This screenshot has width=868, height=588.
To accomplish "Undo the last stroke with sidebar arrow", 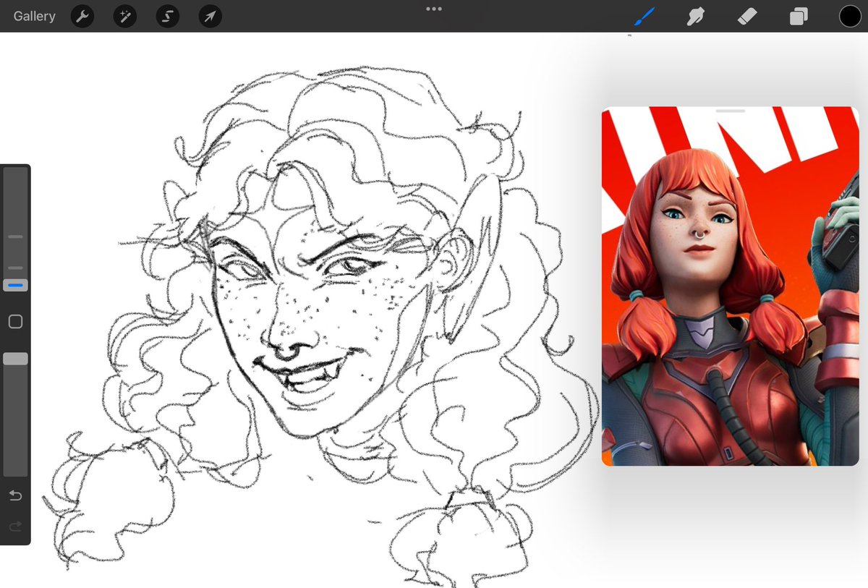I will point(15,495).
